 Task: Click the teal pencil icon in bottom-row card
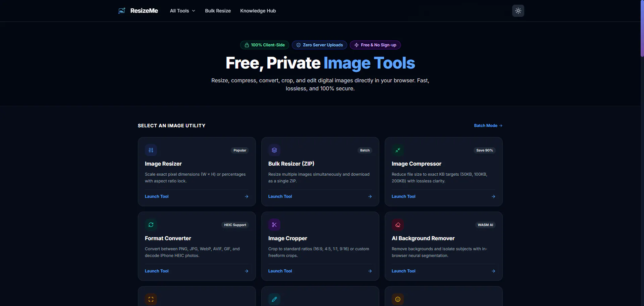click(274, 299)
